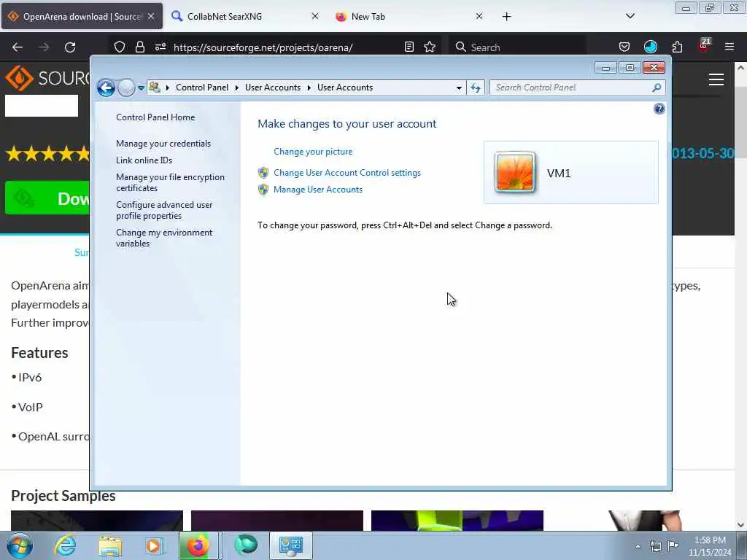Click site permissions icon in URL bar
747x560 pixels.
[160, 47]
